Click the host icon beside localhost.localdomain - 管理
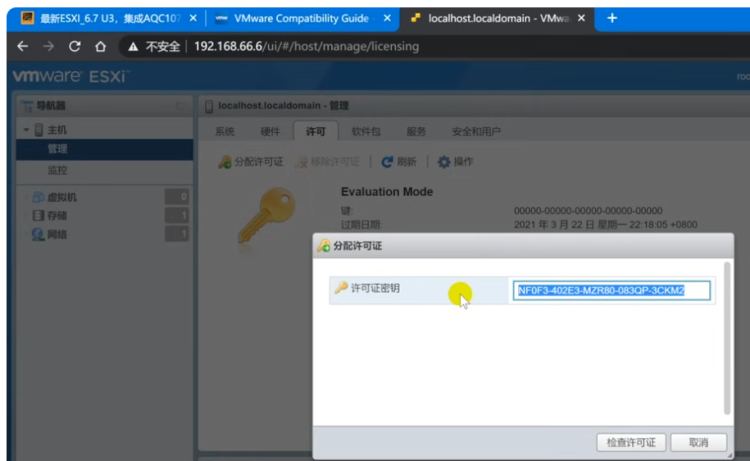Viewport: 750px width, 461px height. pyautogui.click(x=209, y=106)
